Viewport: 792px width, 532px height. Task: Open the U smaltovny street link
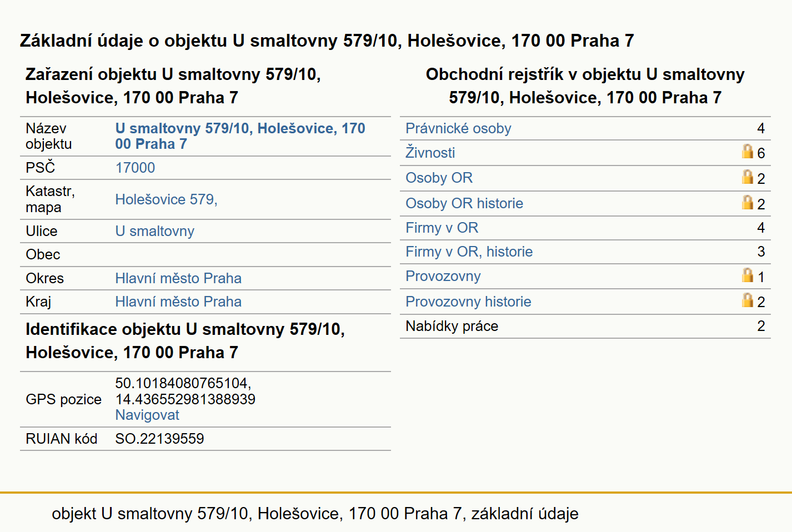click(x=154, y=231)
